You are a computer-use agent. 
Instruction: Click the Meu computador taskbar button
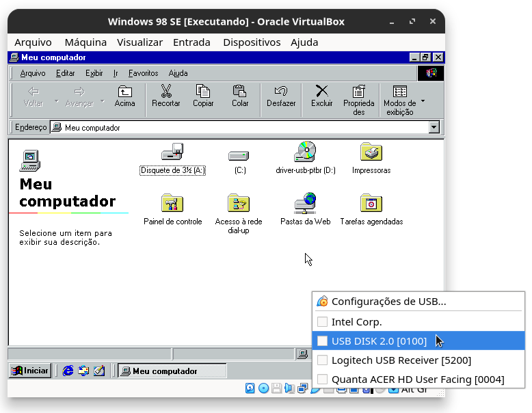tap(172, 371)
